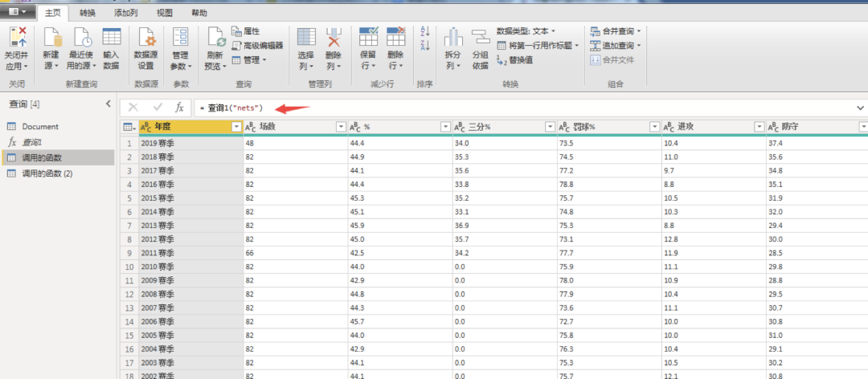Open the Manage (管理) query dropdown
The image size is (868, 379).
[249, 59]
